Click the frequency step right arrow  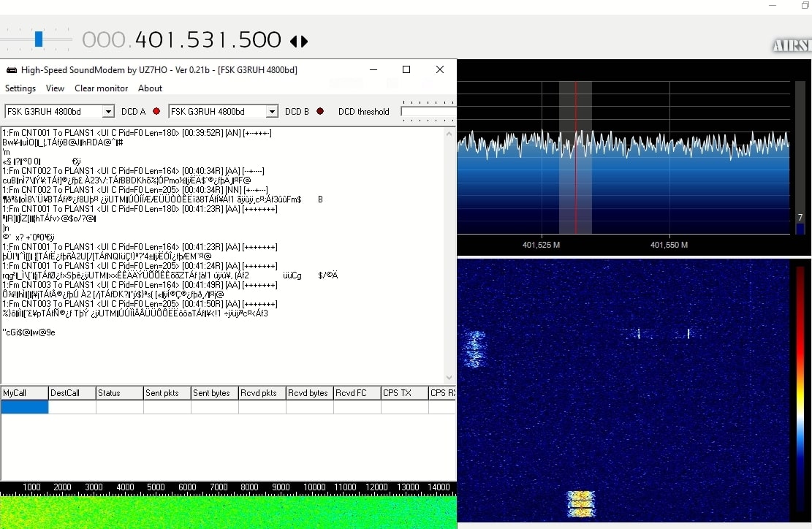[304, 42]
